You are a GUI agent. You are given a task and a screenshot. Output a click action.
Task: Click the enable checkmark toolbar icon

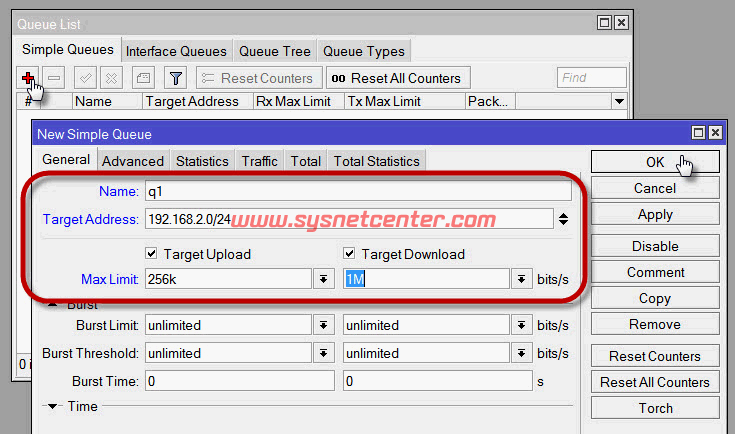[x=86, y=78]
